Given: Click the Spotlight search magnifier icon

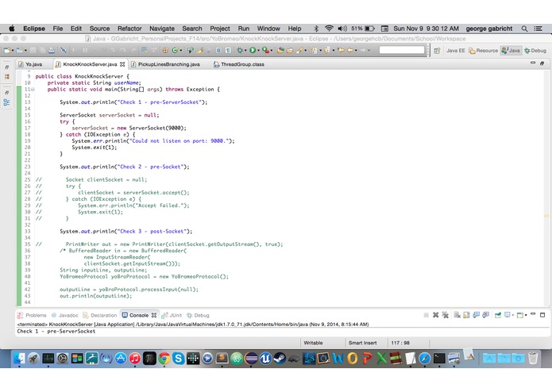Looking at the screenshot, I should click(524, 29).
